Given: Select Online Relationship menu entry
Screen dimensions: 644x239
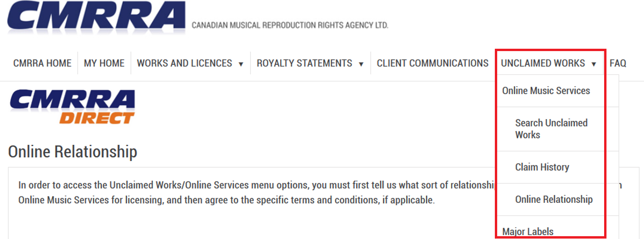Looking at the screenshot, I should coord(553,200).
